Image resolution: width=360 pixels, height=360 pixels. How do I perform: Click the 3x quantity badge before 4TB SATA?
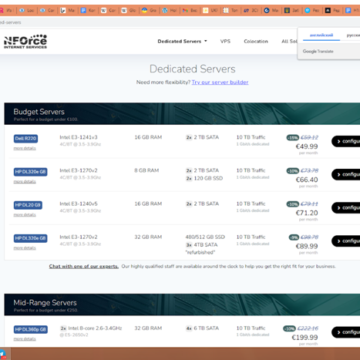tap(189, 245)
